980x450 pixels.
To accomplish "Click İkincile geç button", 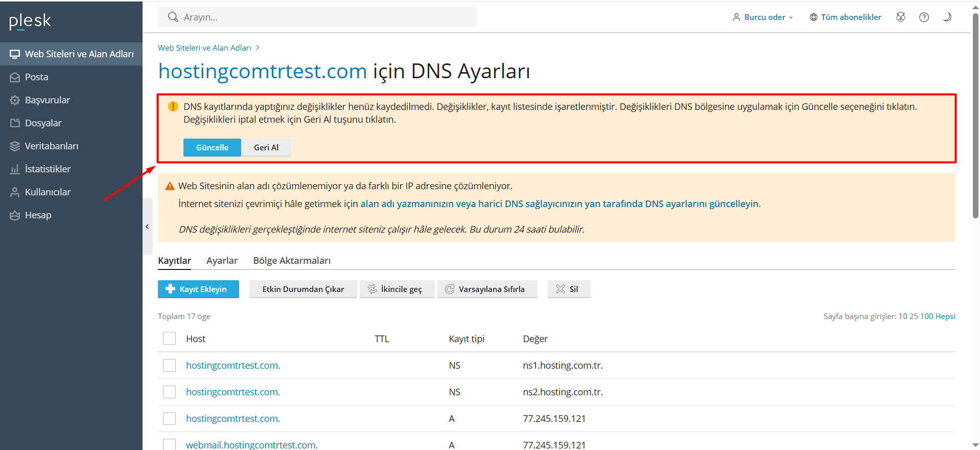I will [397, 289].
